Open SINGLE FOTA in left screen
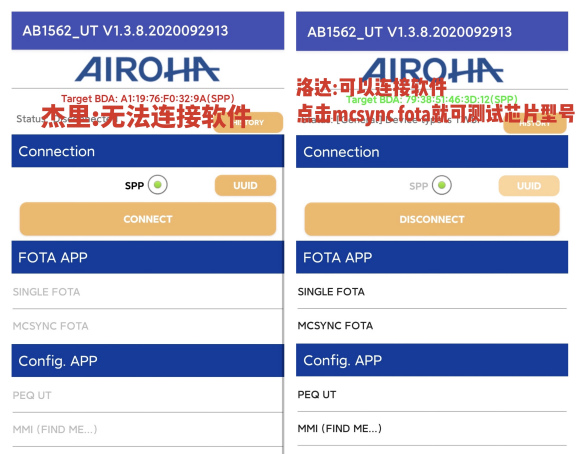This screenshot has height=454, width=580. pos(148,292)
